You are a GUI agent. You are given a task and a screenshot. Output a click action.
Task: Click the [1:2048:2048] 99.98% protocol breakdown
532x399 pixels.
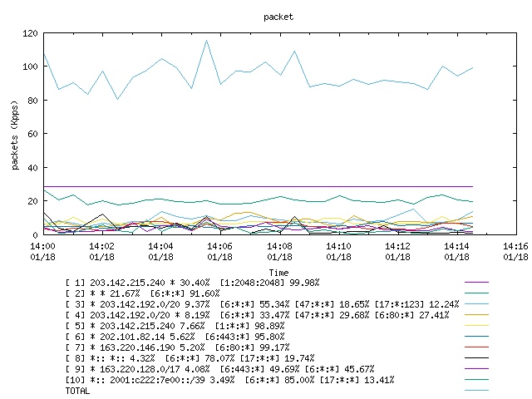(x=269, y=283)
